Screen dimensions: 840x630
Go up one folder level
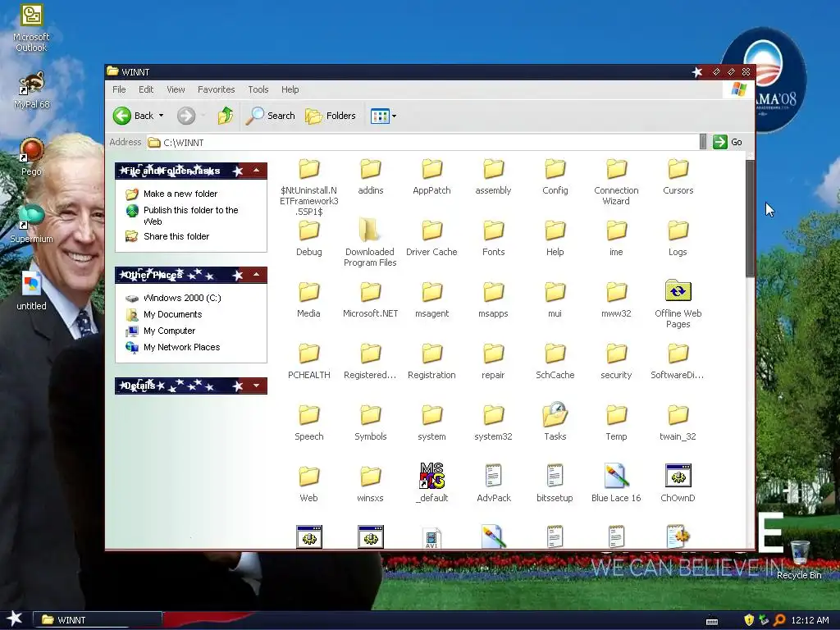pyautogui.click(x=225, y=115)
